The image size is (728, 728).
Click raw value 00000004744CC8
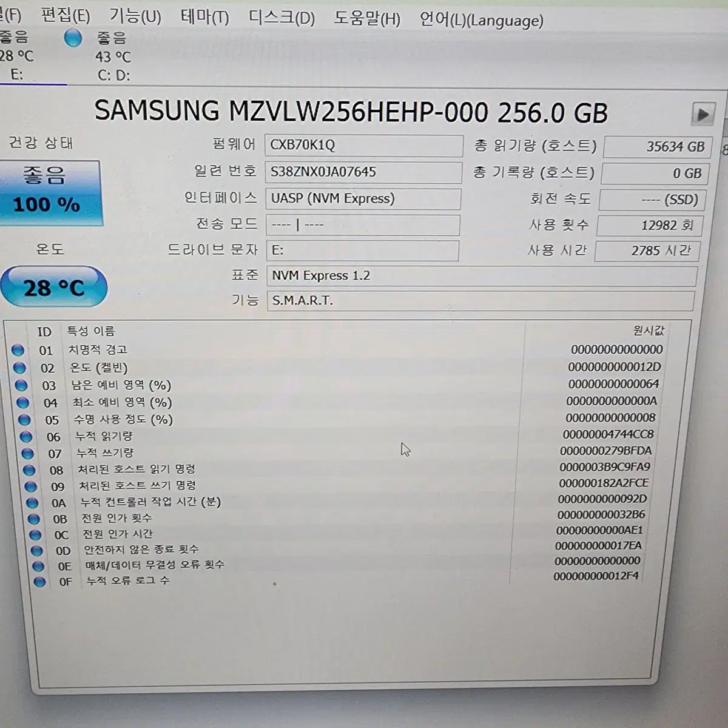(x=608, y=434)
